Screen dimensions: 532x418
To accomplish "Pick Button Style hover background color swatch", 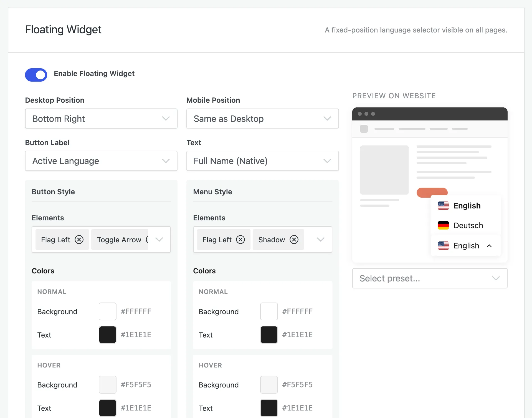I will click(108, 385).
